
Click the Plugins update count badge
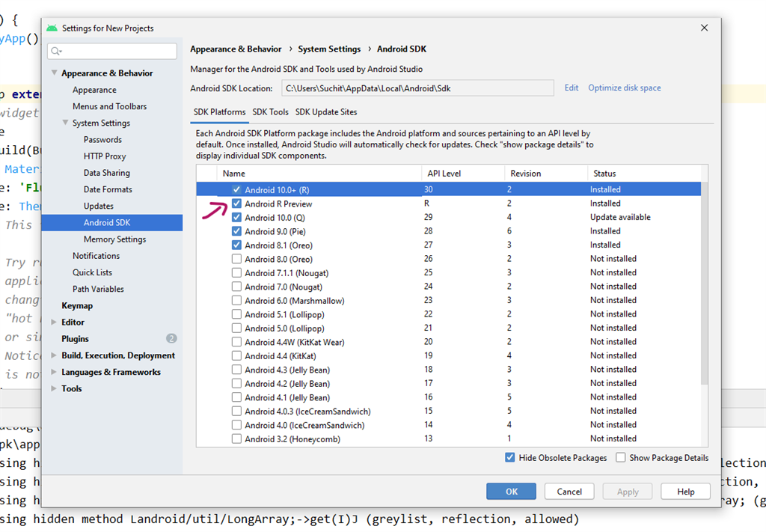[171, 338]
